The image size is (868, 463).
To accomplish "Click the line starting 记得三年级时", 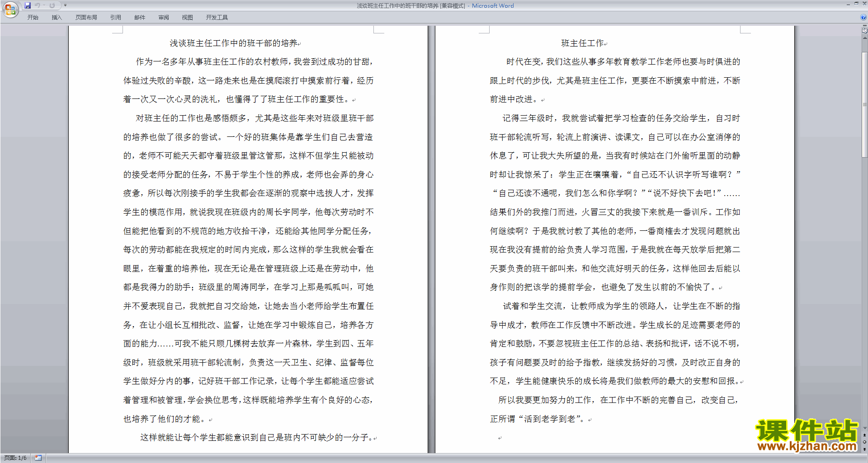I will tap(621, 118).
